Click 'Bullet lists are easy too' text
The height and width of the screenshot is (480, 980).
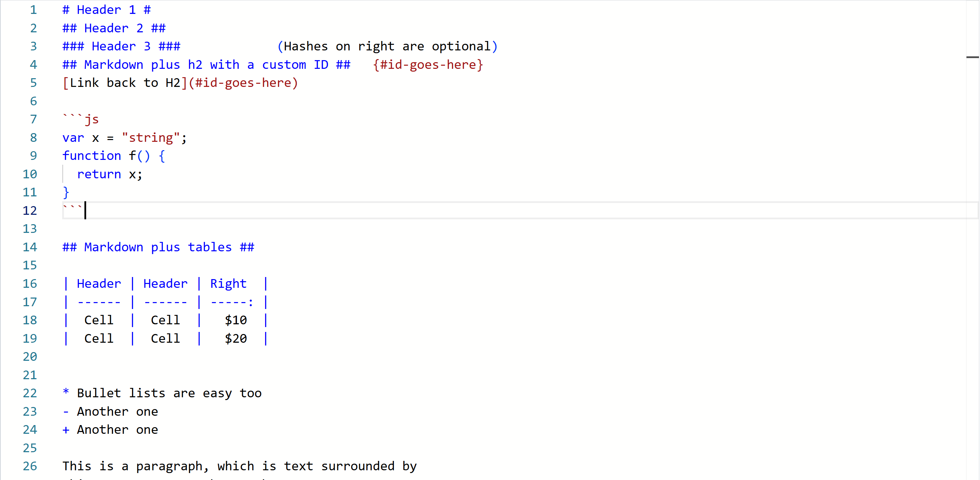pos(169,393)
